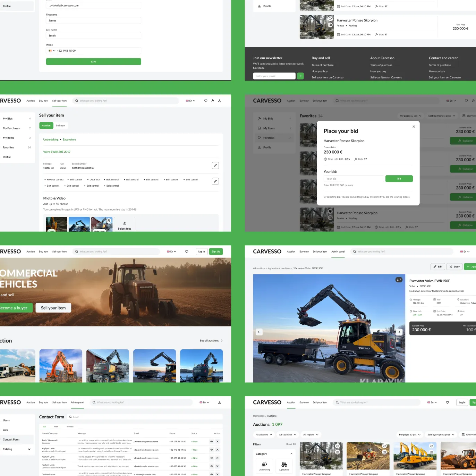
Task: Collapse the Category filter section
Action: tap(291, 454)
